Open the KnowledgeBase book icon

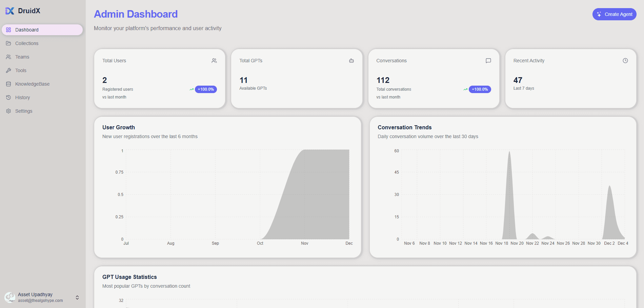pyautogui.click(x=8, y=84)
